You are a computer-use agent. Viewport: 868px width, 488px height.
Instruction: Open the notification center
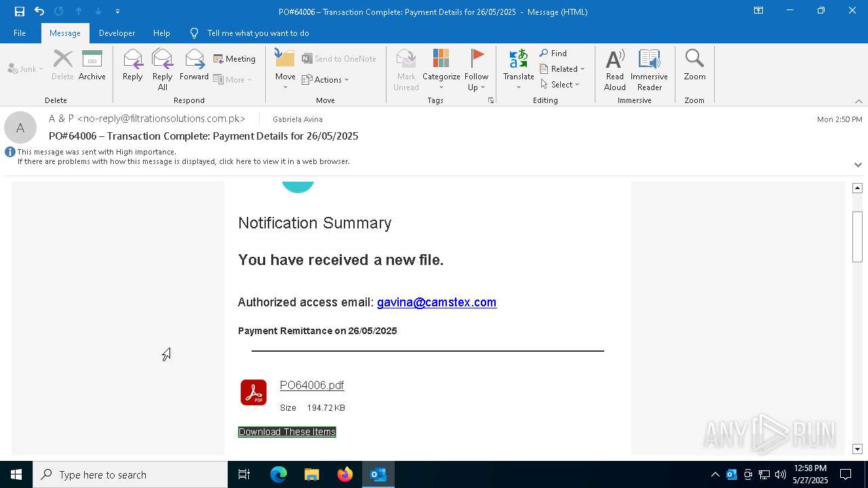pyautogui.click(x=846, y=474)
